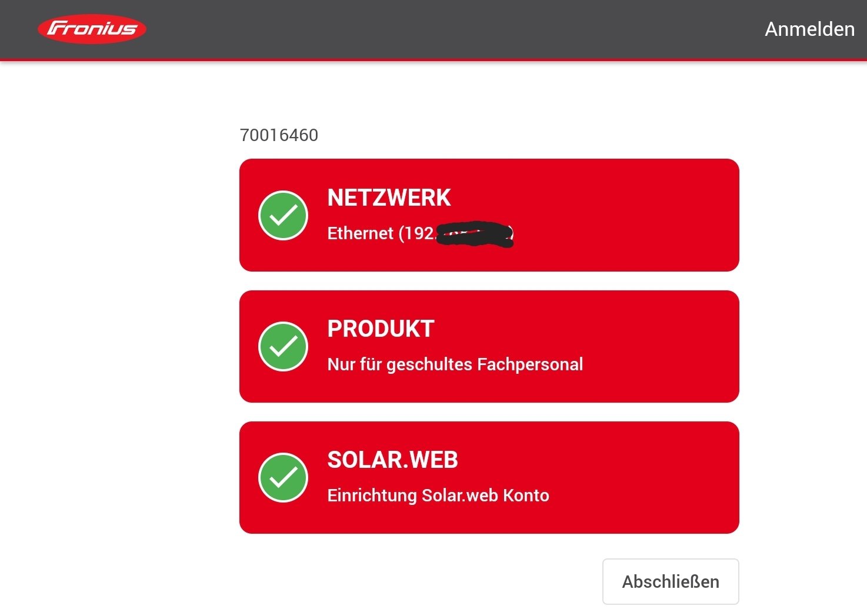867x616 pixels.
Task: Click the Ethernet connection text
Action: (x=360, y=233)
